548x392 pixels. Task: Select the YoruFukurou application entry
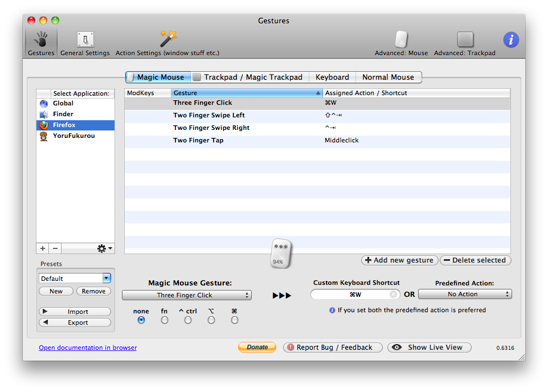click(76, 136)
